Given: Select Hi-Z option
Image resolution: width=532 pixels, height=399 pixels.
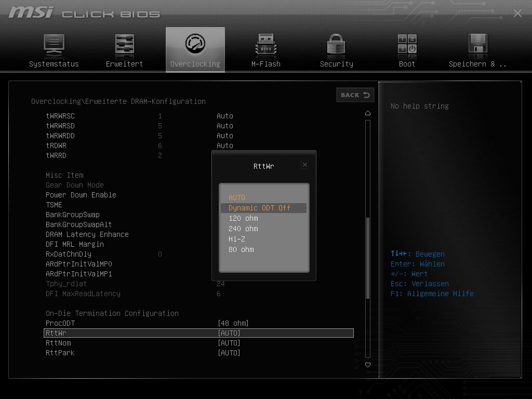Looking at the screenshot, I should tap(237, 239).
